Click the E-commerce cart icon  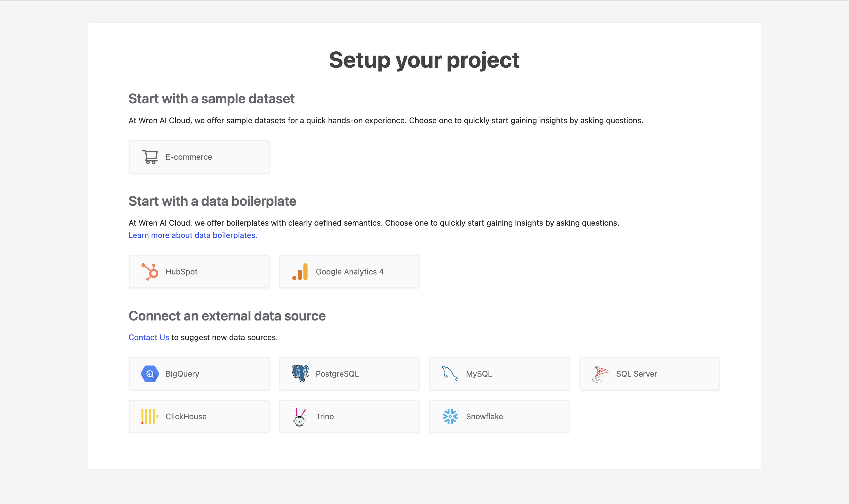coord(150,157)
